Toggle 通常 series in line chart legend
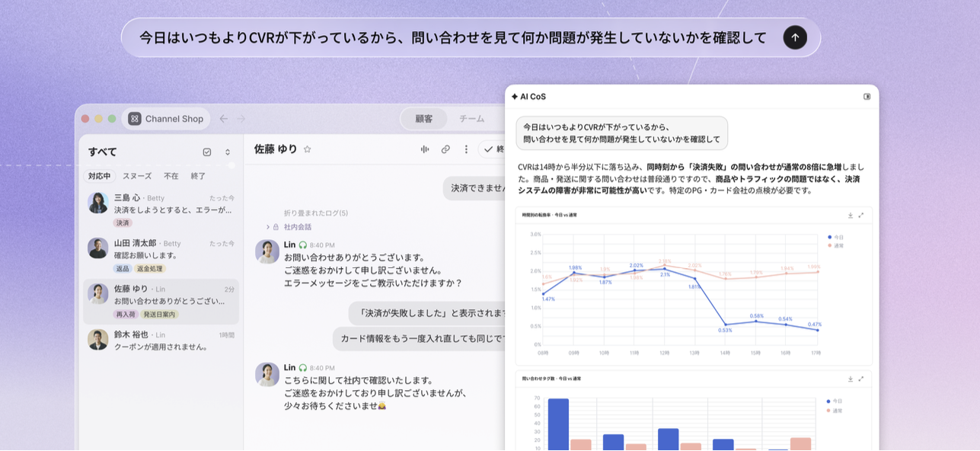Image resolution: width=980 pixels, height=451 pixels. 835,245
